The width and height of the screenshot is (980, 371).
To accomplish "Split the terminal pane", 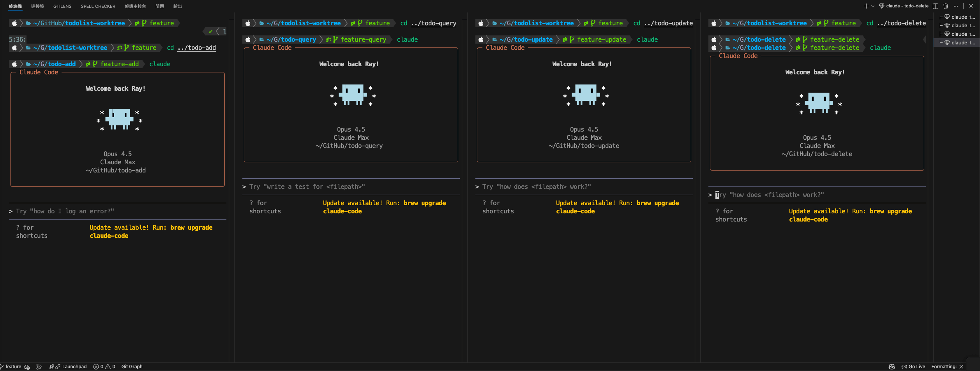I will coord(936,6).
